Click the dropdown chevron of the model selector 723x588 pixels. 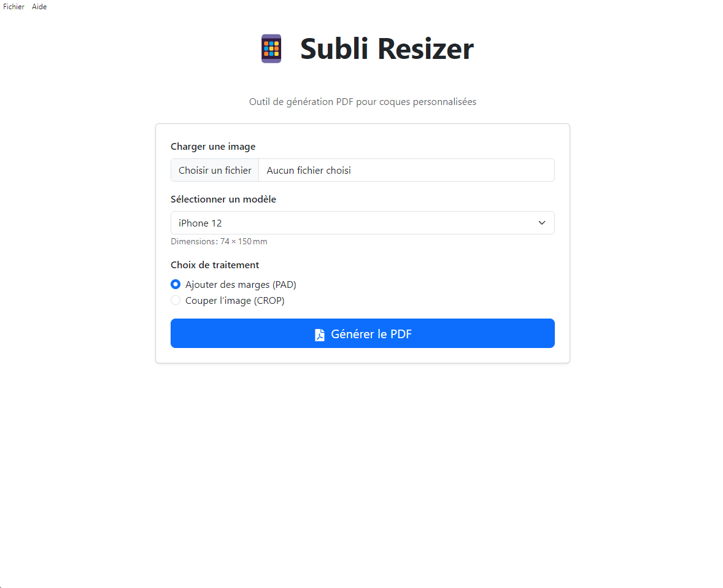pos(542,223)
